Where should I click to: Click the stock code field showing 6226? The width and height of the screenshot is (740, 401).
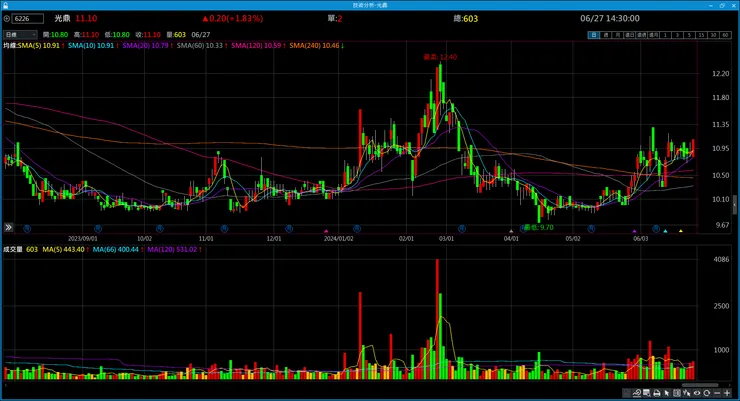pyautogui.click(x=28, y=19)
